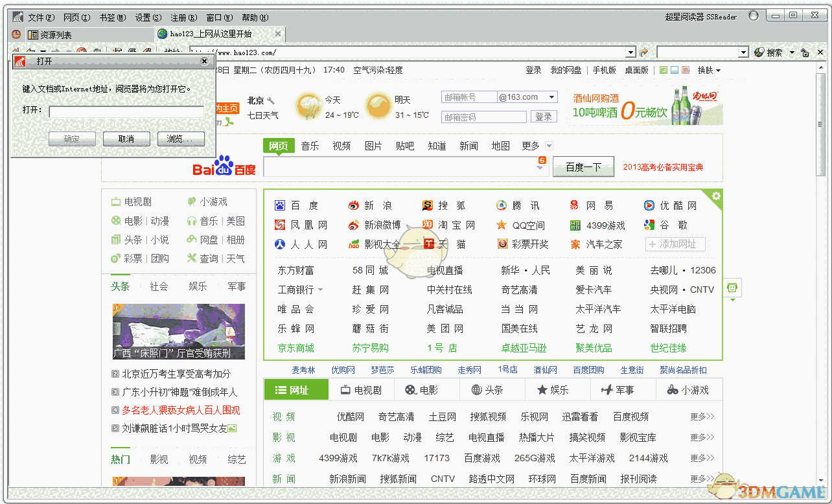
Task: Open the 书签 menu
Action: pos(111,17)
